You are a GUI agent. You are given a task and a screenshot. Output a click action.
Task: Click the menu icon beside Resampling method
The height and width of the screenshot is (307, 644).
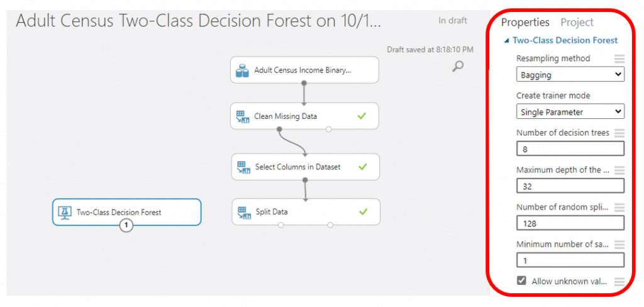coord(619,59)
